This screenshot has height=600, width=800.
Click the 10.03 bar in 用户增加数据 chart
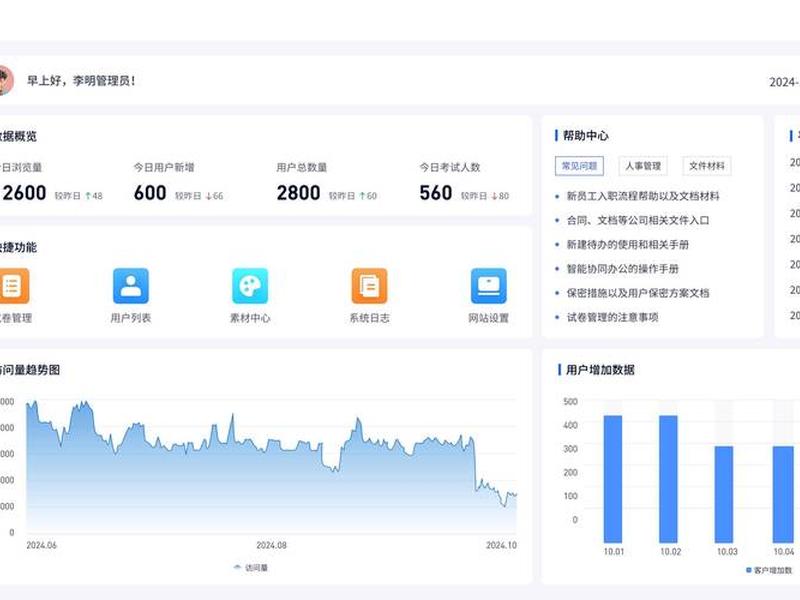pyautogui.click(x=724, y=494)
